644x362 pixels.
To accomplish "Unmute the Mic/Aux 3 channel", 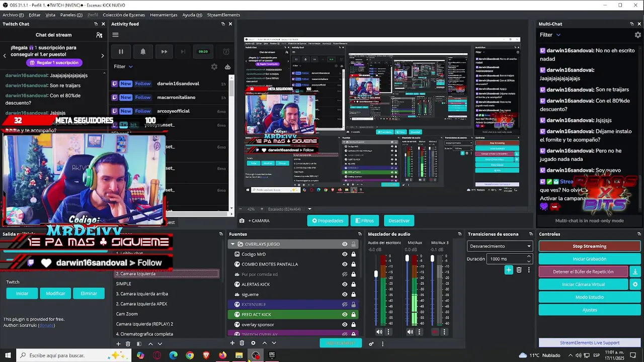I will click(x=435, y=332).
